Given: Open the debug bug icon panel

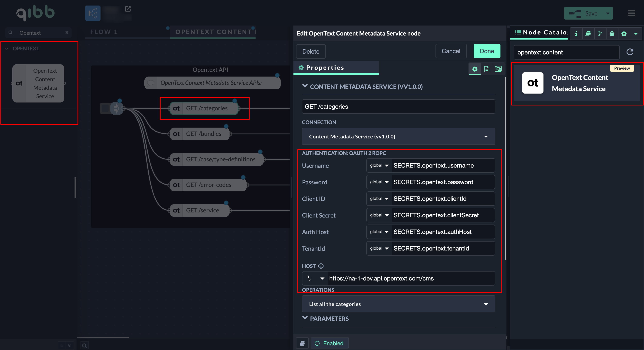Looking at the screenshot, I should coord(612,34).
